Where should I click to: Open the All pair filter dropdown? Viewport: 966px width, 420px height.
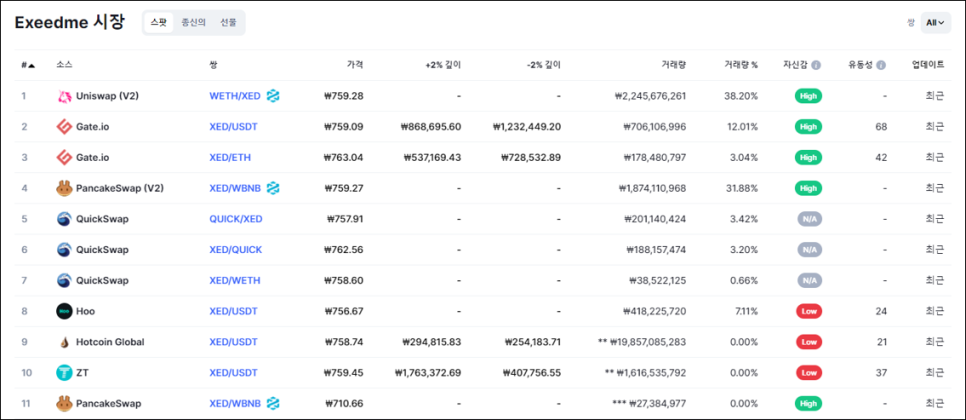(x=935, y=22)
